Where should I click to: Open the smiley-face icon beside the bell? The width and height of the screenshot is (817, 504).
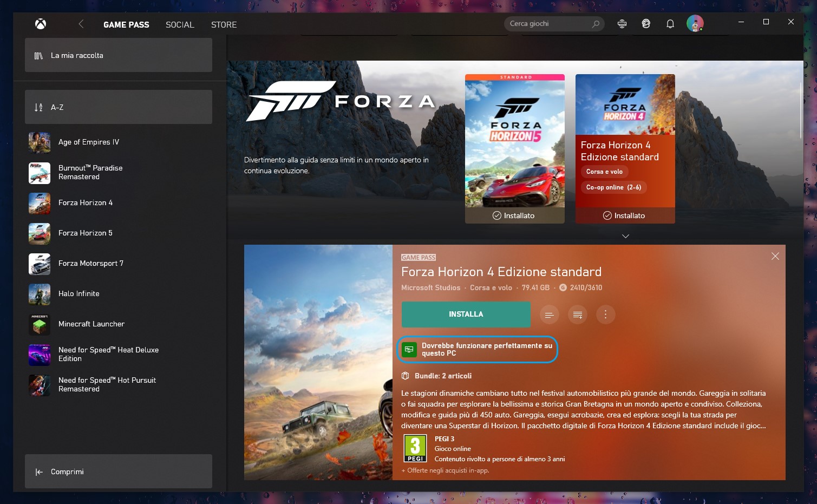[646, 24]
